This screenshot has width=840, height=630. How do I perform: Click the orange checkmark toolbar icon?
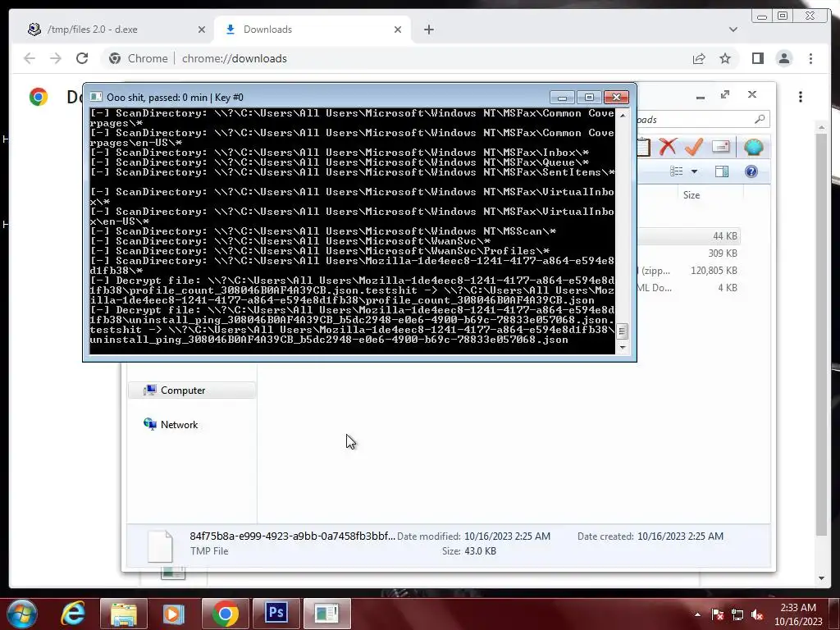pyautogui.click(x=694, y=146)
